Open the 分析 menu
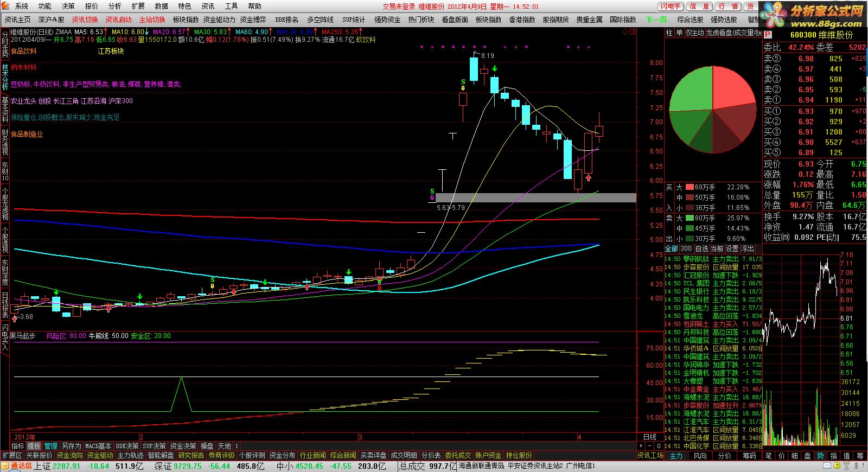The height and width of the screenshot is (472, 868). pos(115,6)
